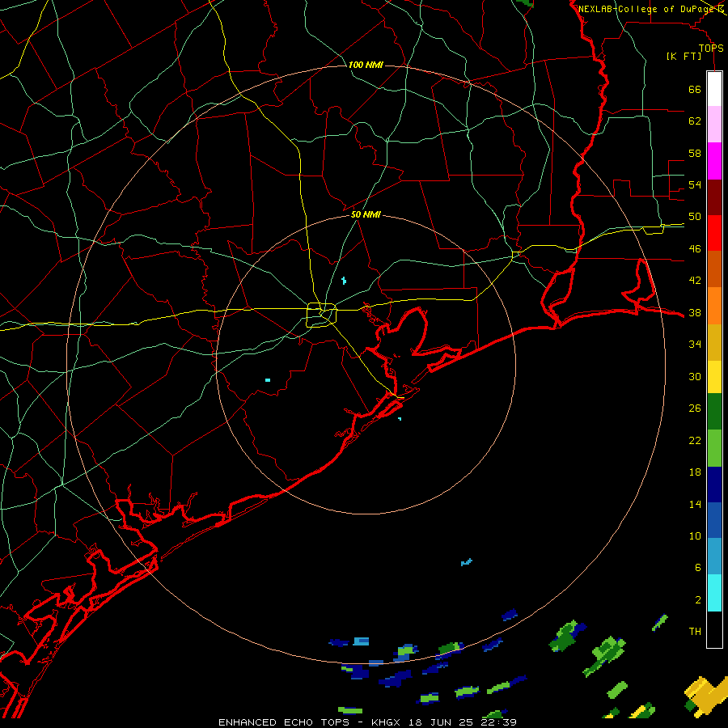Click the "50 NMI" range ring label
Screen dimensions: 728x728
point(366,214)
